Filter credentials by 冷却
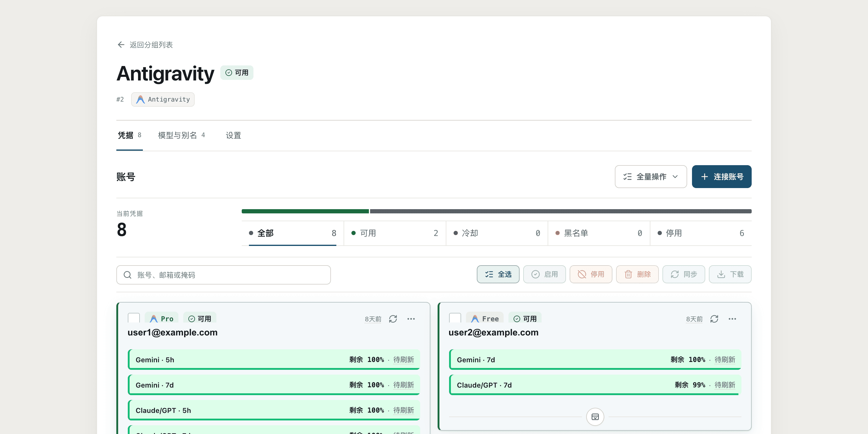868x434 pixels. pos(497,233)
